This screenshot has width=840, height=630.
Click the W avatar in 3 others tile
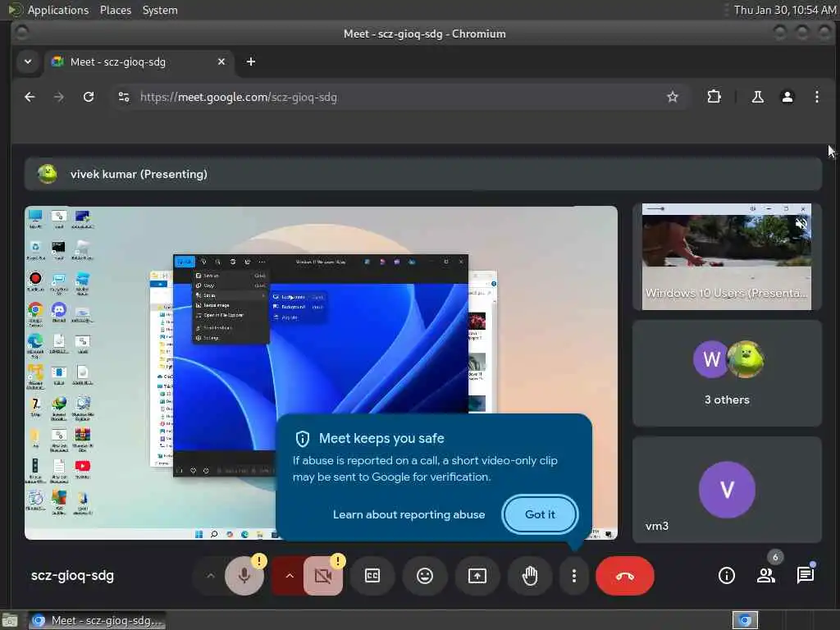click(711, 359)
